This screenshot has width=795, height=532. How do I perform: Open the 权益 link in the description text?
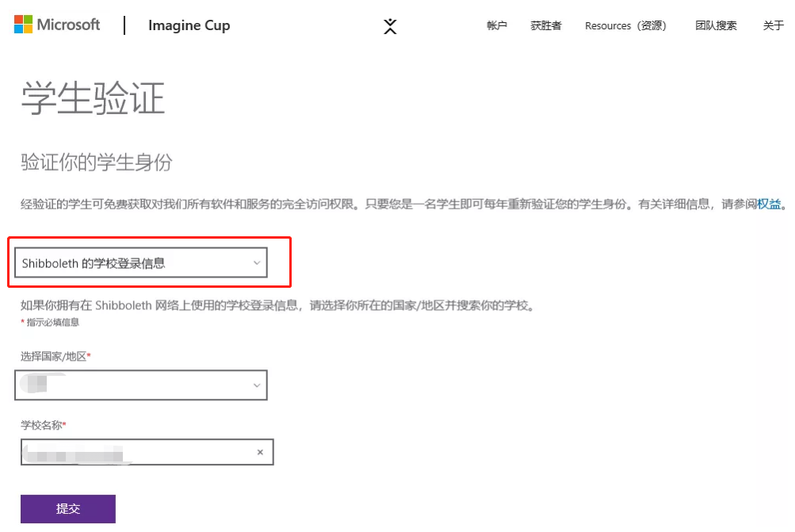tap(770, 204)
